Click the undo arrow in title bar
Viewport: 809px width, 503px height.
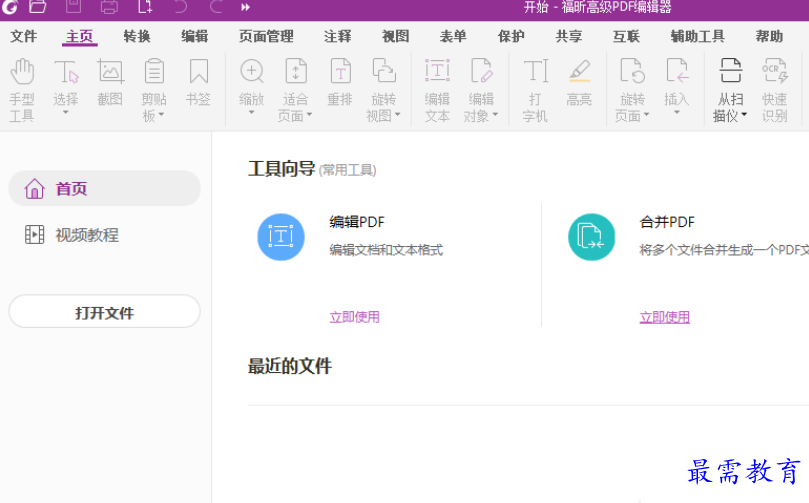[180, 7]
